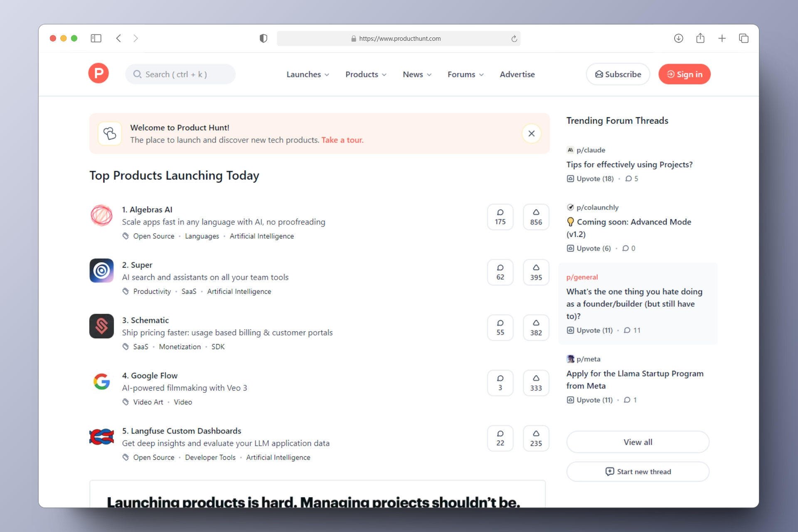Click the Subscribe button
Image resolution: width=798 pixels, height=532 pixels.
(618, 74)
